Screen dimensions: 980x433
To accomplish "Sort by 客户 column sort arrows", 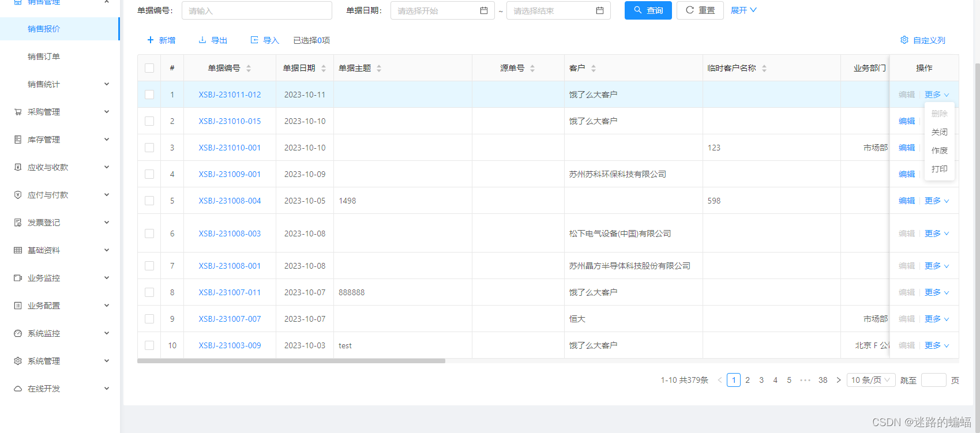I will pos(594,68).
